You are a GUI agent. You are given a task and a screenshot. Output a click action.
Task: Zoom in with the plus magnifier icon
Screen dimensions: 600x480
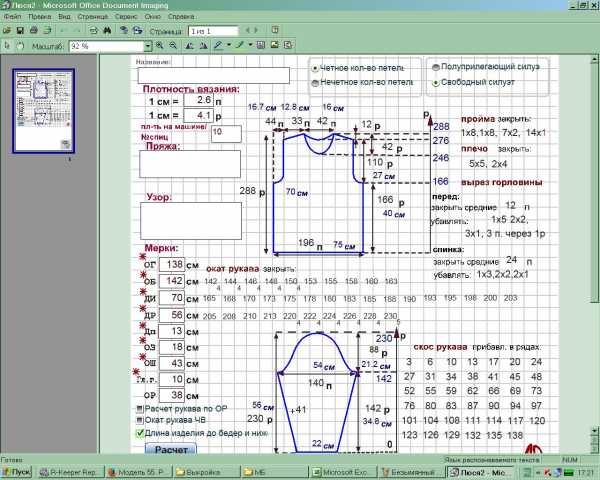[160, 46]
